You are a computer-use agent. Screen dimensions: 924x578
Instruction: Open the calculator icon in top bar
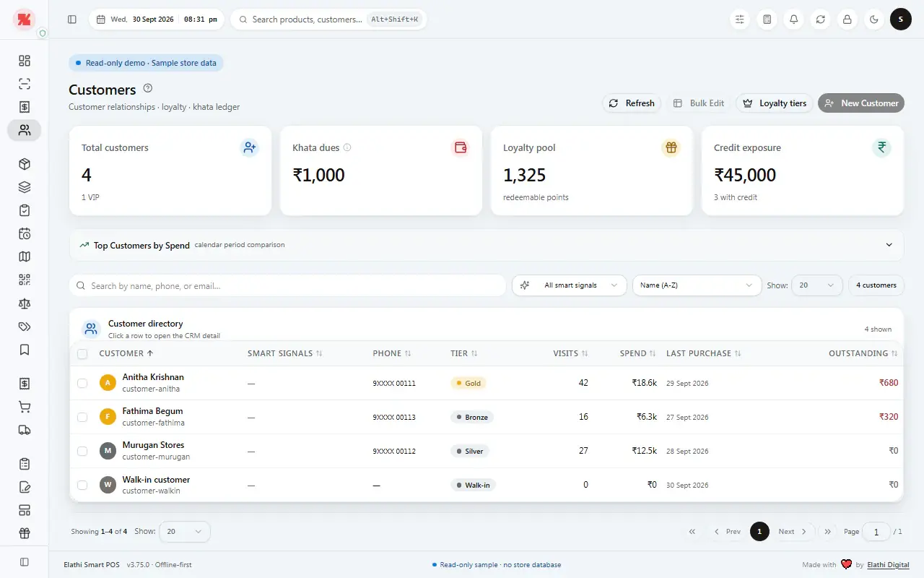pyautogui.click(x=767, y=20)
